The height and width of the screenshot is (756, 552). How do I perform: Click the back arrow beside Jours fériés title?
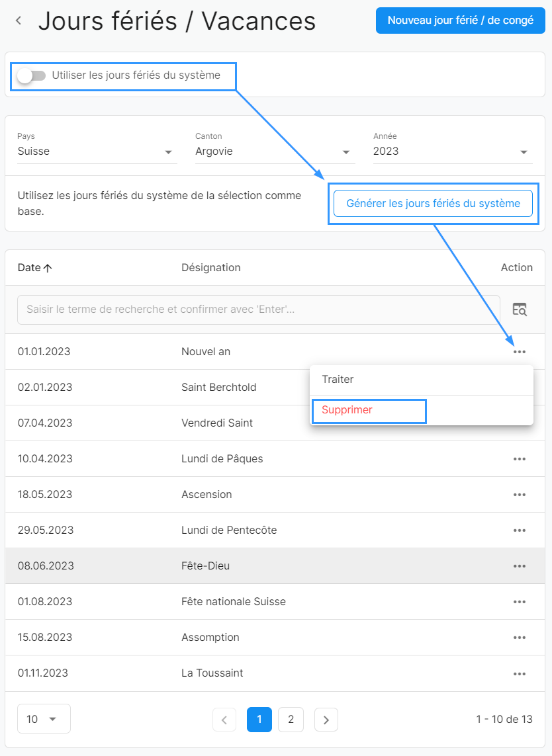click(19, 21)
